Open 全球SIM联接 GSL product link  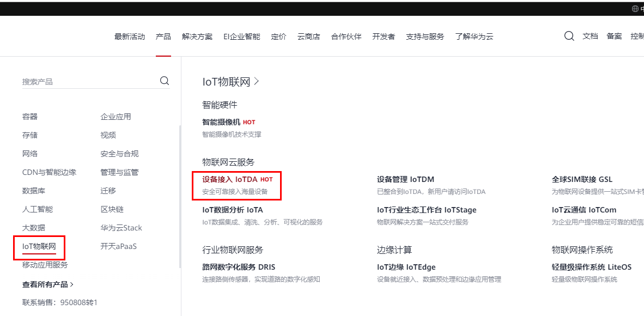[582, 179]
